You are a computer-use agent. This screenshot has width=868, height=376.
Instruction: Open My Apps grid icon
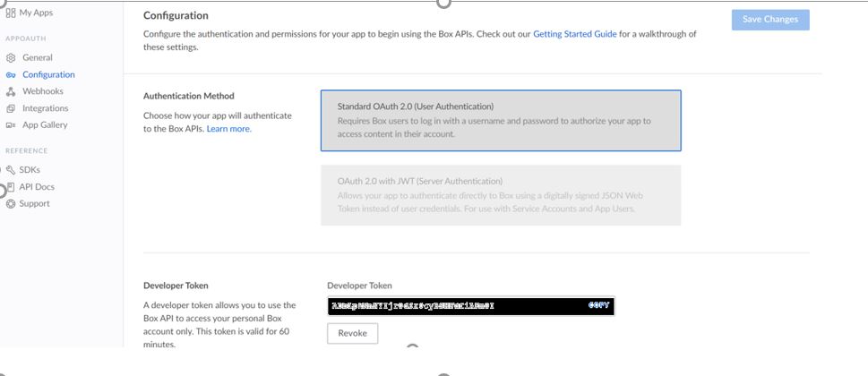[x=11, y=13]
